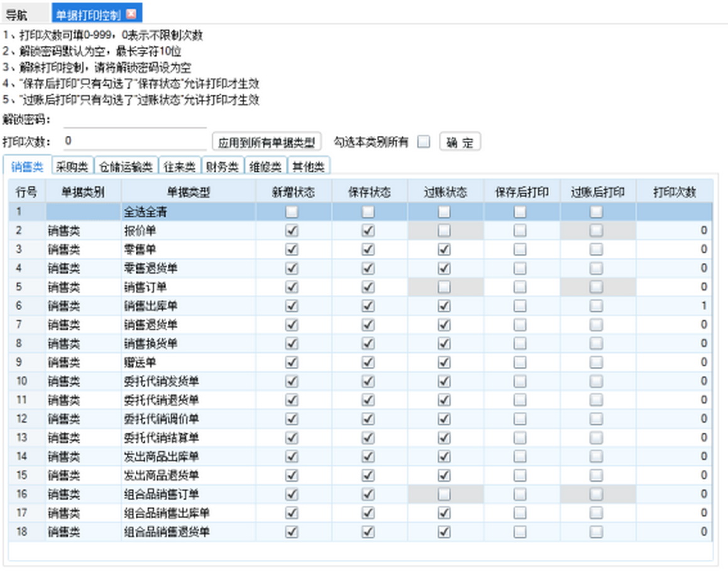728x573 pixels.
Task: Switch to the 导航 tab
Action: (17, 14)
